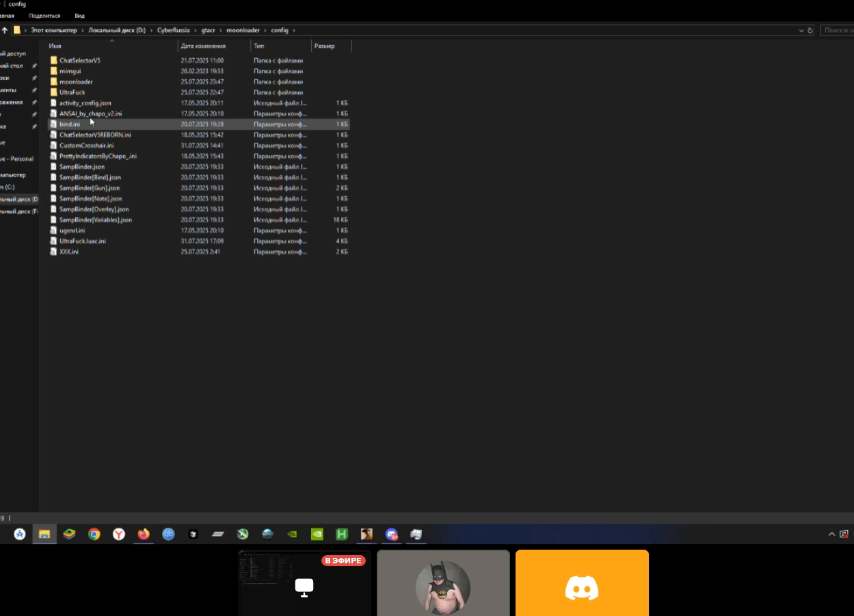Click the 4 КБ size cell
This screenshot has height=616, width=854.
click(342, 241)
